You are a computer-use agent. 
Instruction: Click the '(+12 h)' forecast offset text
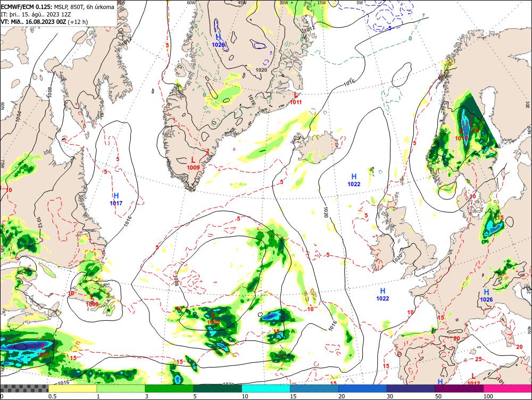[x=78, y=22]
